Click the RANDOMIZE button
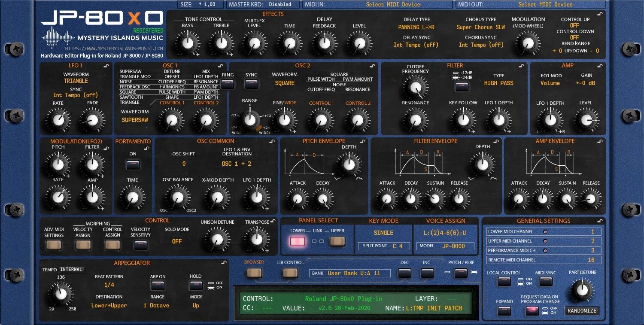The height and width of the screenshot is (325, 644). click(582, 311)
